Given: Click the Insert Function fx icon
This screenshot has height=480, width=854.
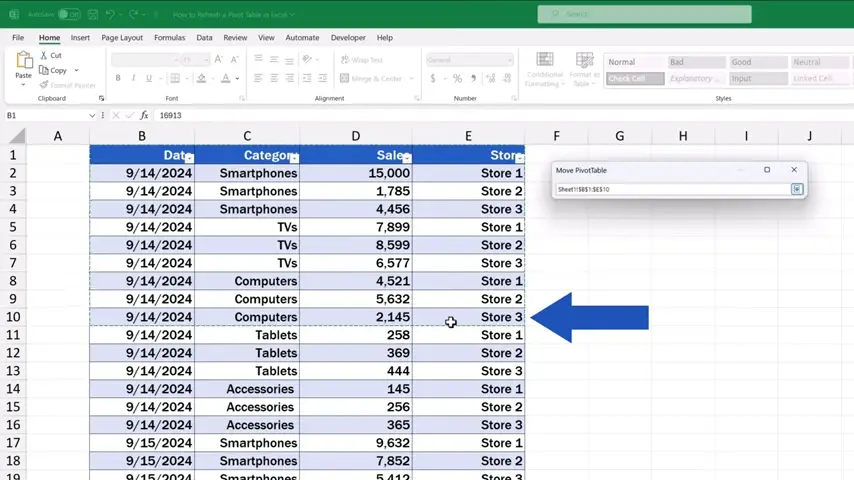Looking at the screenshot, I should point(145,116).
